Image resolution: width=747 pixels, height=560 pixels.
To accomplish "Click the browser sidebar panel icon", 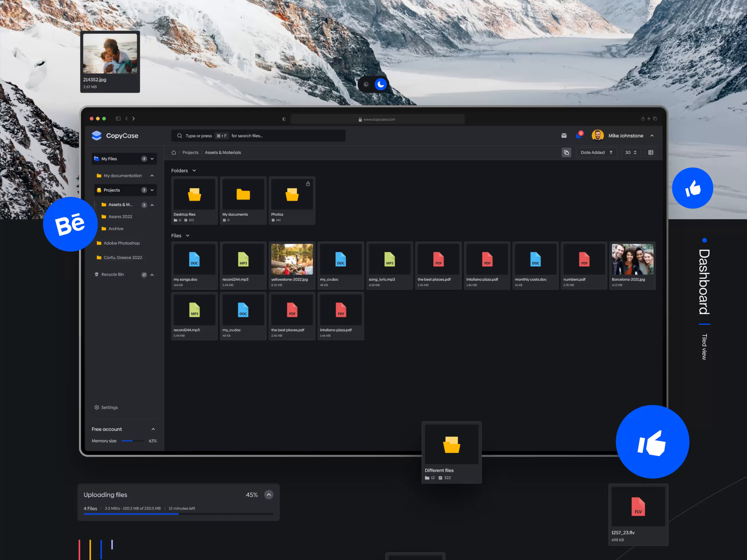I will point(118,119).
